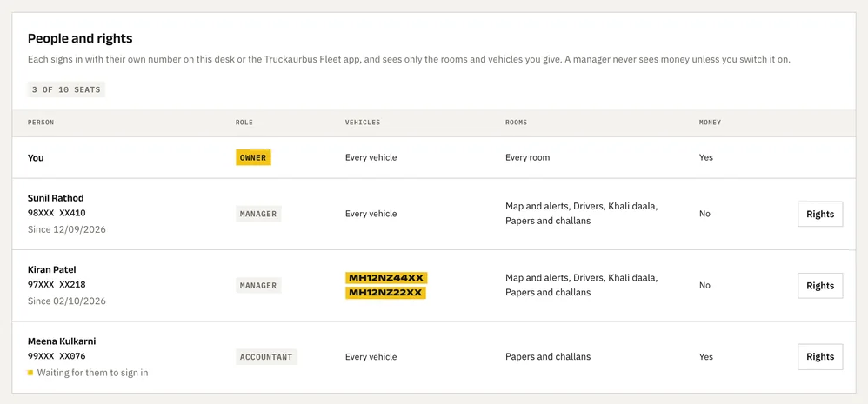The height and width of the screenshot is (404, 868).
Task: Open Rights for Meena Kulkarni
Action: tap(820, 356)
